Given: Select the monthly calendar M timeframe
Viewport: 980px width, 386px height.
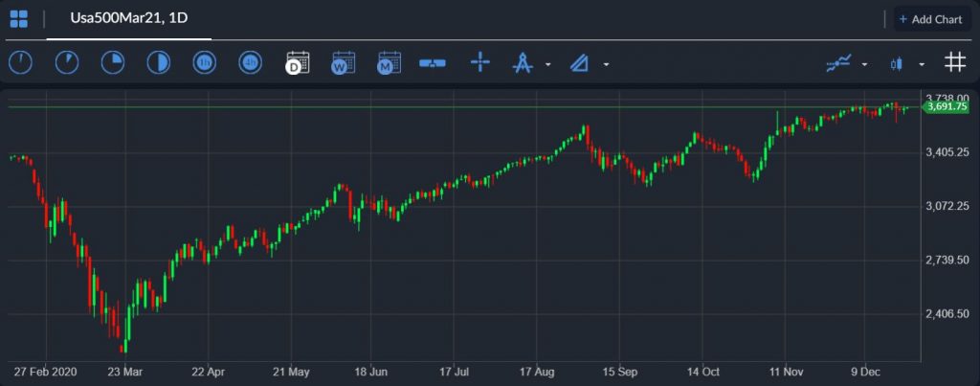Looking at the screenshot, I should [389, 63].
